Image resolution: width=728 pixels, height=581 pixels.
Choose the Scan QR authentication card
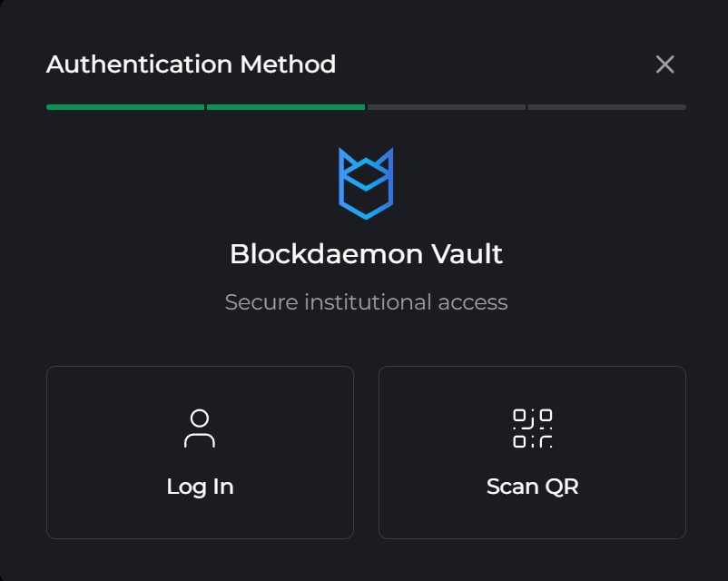(x=532, y=452)
